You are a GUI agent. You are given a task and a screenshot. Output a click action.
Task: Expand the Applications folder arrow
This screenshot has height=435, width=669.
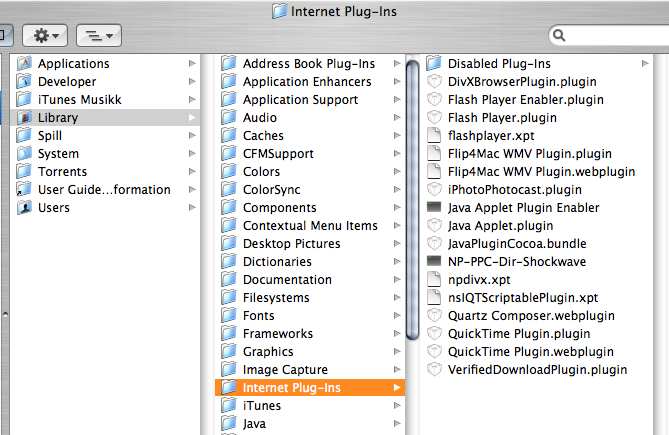[192, 64]
